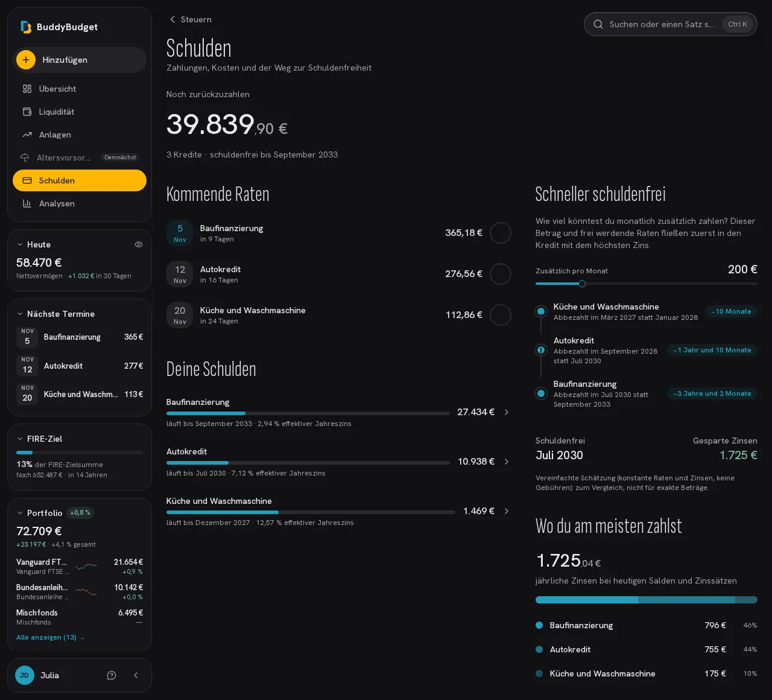772x700 pixels.
Task: Collapse the Nächste Termine section
Action: click(20, 314)
